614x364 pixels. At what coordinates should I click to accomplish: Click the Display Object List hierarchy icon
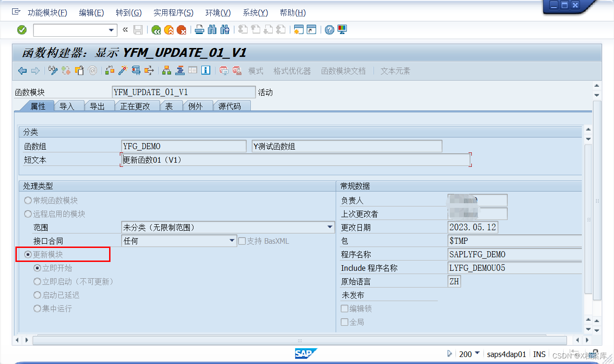[x=166, y=71]
